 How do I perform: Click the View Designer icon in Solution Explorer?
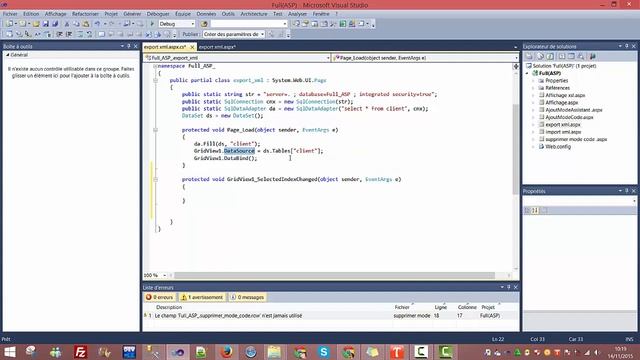pos(571,56)
